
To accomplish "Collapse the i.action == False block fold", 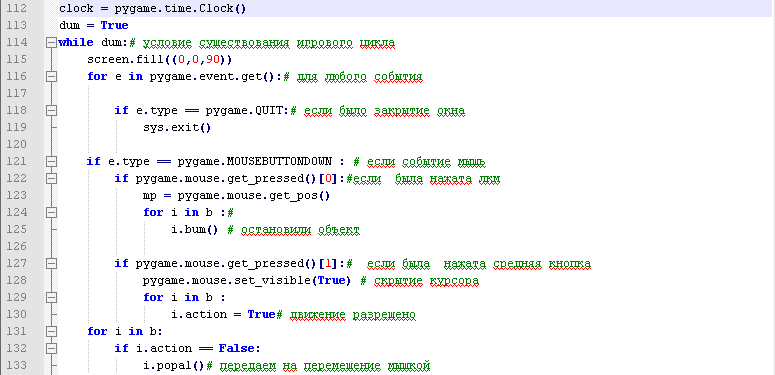I will click(x=50, y=348).
